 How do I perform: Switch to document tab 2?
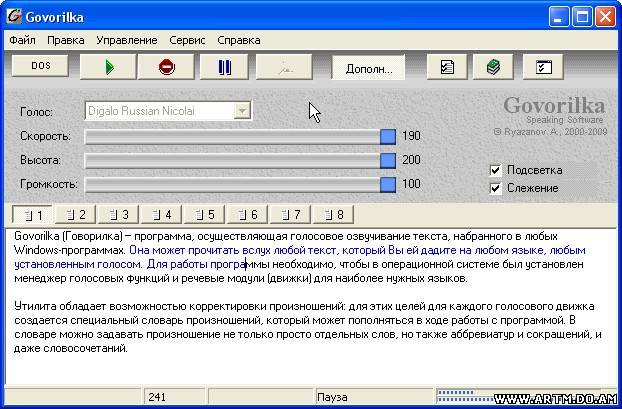[x=75, y=215]
